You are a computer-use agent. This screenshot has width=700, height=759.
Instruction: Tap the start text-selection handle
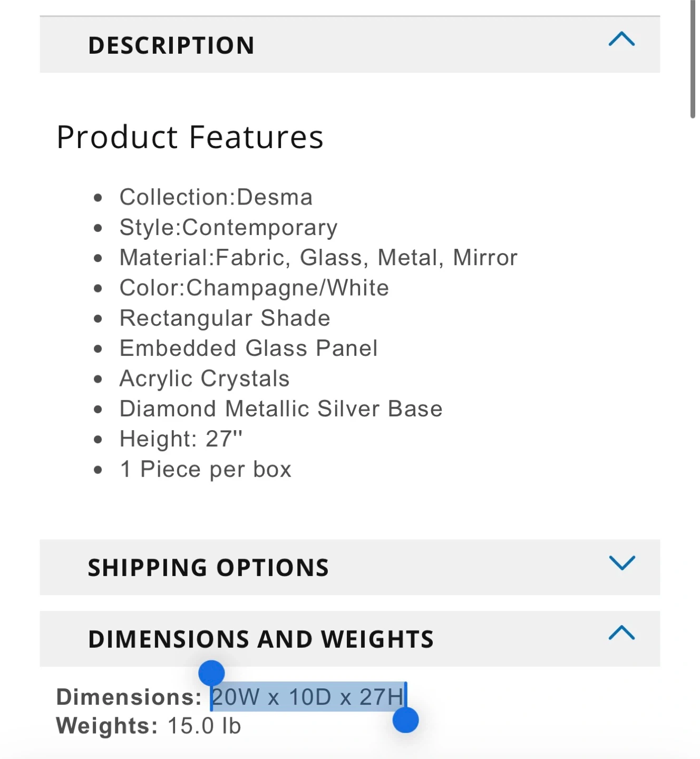211,673
